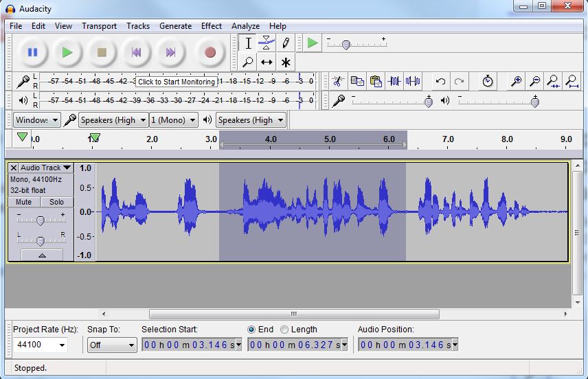Open the Tracks menu
Screen dimensions: 588x379
click(x=138, y=26)
